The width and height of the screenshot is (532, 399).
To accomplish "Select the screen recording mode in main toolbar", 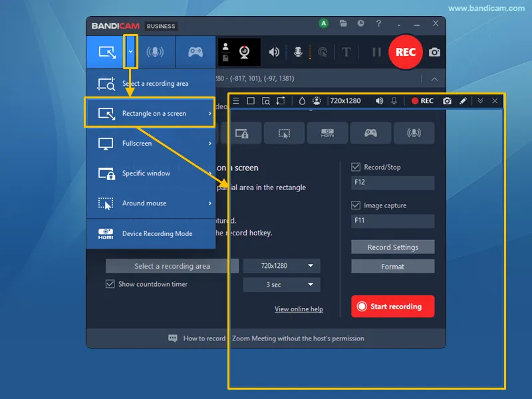I will 106,52.
